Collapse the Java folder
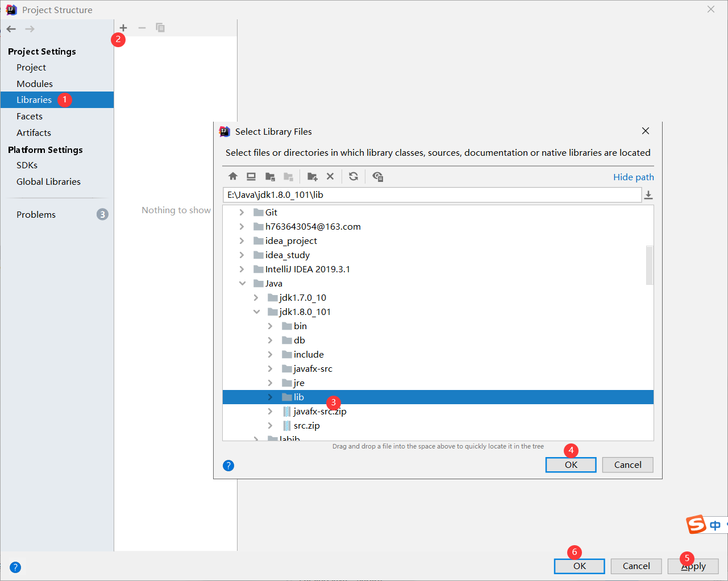This screenshot has width=728, height=581. [242, 283]
